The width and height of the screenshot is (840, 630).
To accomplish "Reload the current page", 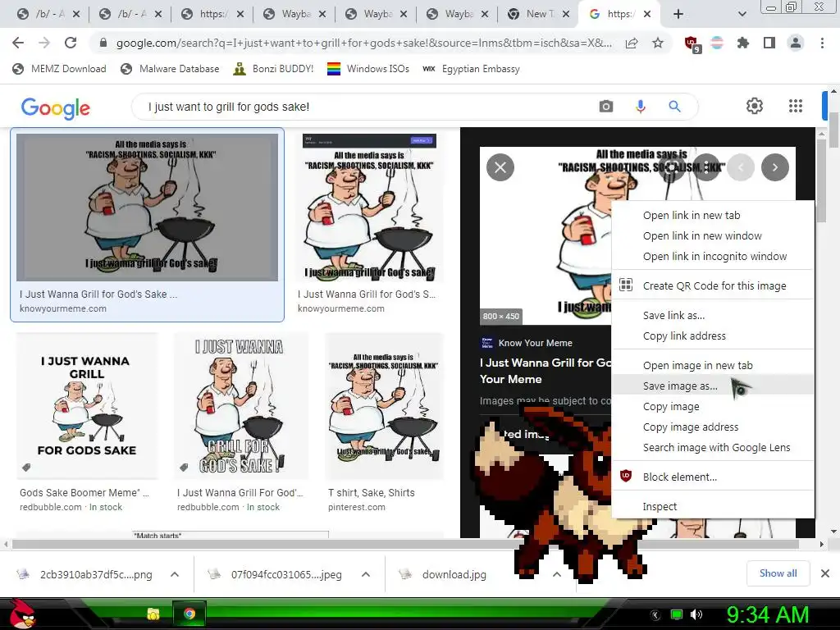I will point(71,43).
